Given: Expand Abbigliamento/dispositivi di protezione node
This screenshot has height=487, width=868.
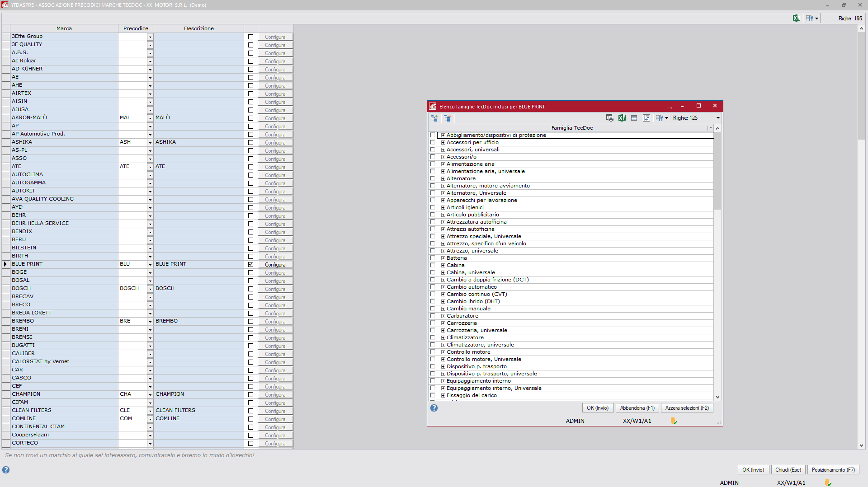Looking at the screenshot, I should click(x=443, y=136).
